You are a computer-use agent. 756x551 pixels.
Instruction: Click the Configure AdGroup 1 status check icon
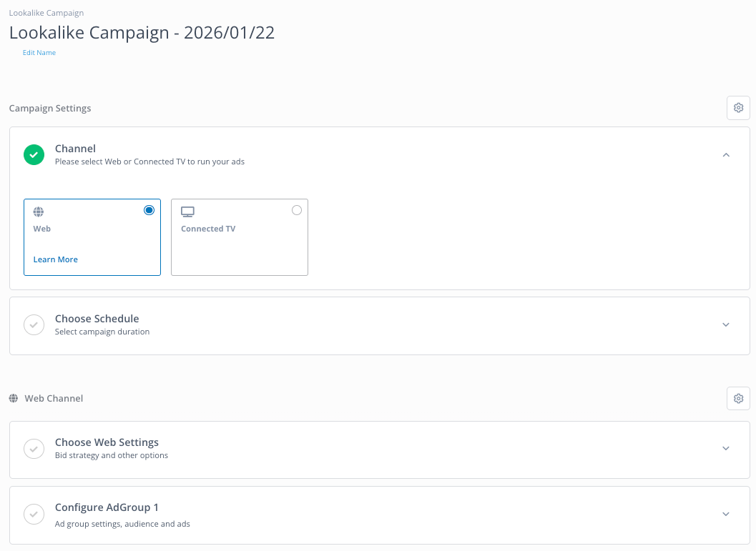tap(34, 513)
